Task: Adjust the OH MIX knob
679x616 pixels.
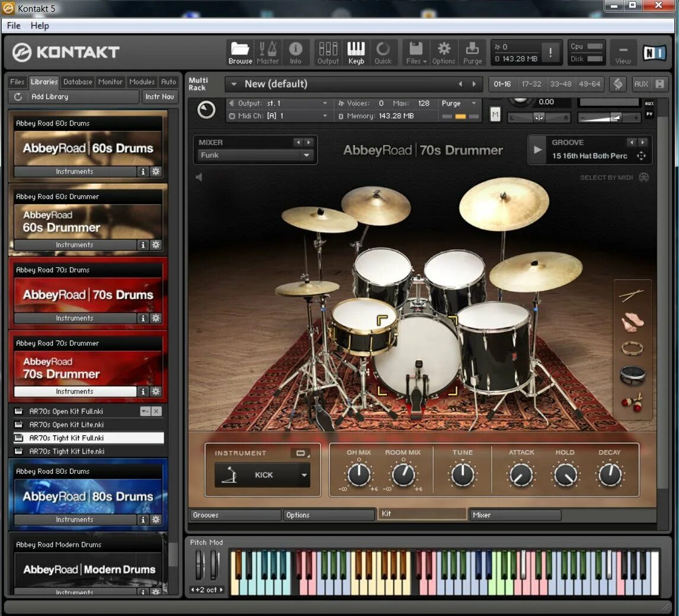Action: pos(359,475)
